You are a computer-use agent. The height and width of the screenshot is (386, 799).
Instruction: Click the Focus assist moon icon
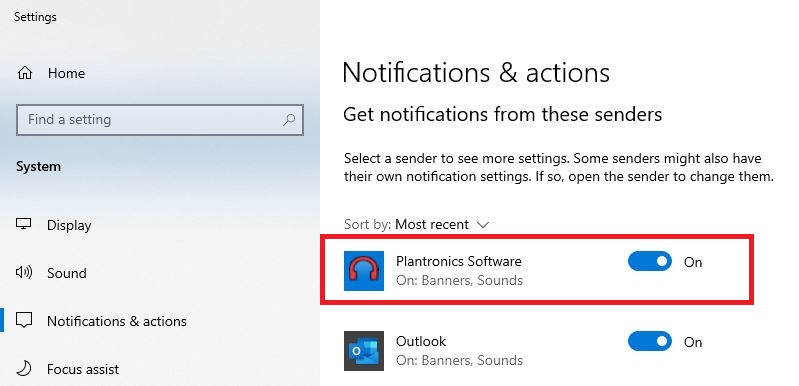click(x=24, y=369)
